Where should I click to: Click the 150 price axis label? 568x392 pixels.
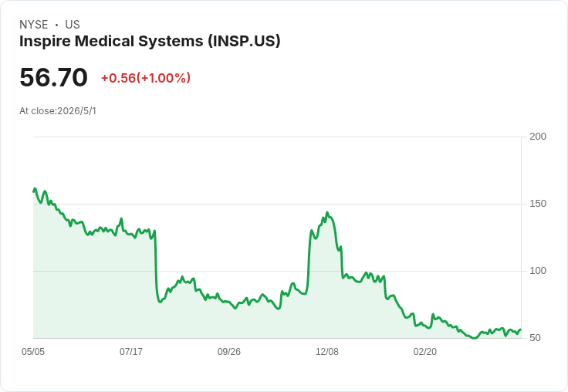pos(538,204)
